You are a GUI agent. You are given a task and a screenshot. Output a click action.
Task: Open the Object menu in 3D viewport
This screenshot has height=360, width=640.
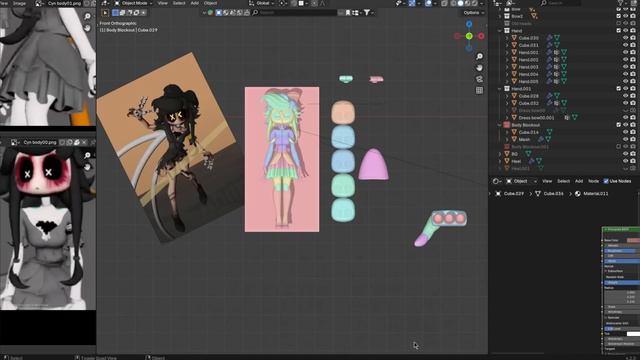point(210,3)
